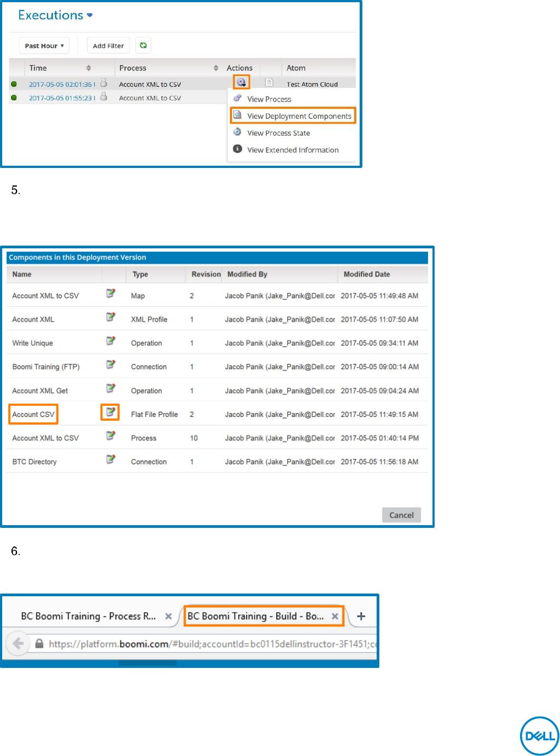Click the edit icon for Boomi Training (FTP)
This screenshot has width=560, height=756.
(x=111, y=364)
